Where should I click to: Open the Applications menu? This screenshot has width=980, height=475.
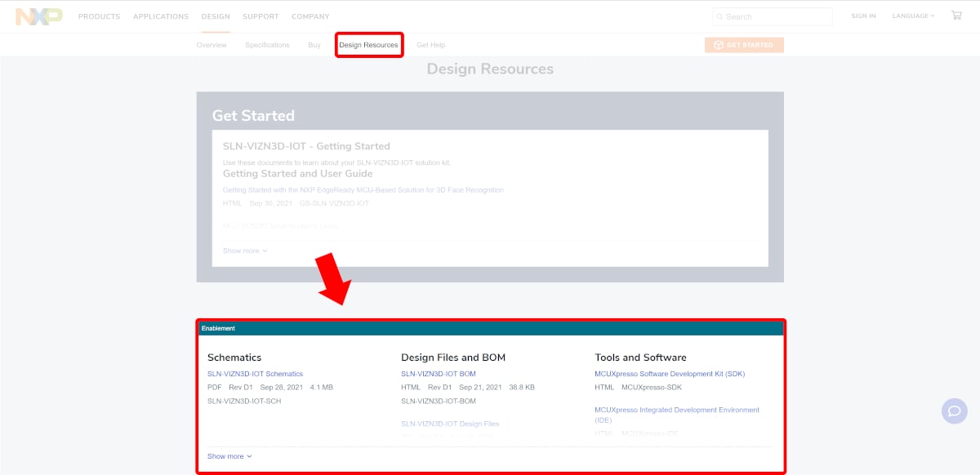pyautogui.click(x=160, y=16)
